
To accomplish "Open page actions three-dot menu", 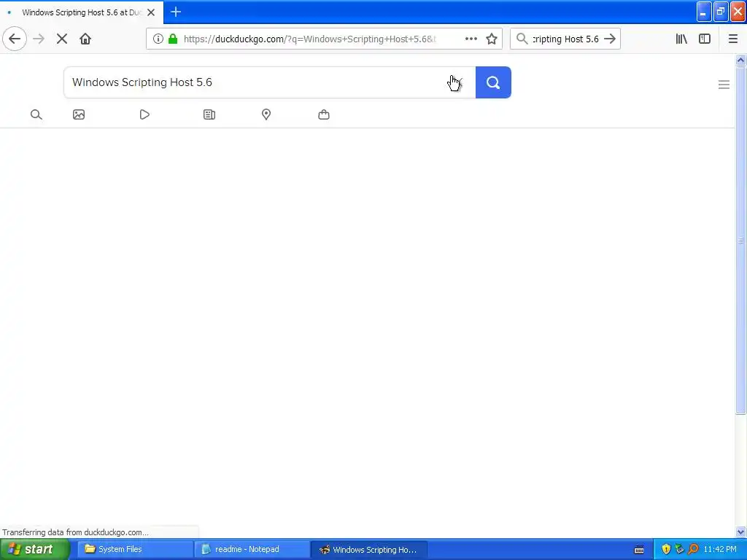I will coord(471,39).
